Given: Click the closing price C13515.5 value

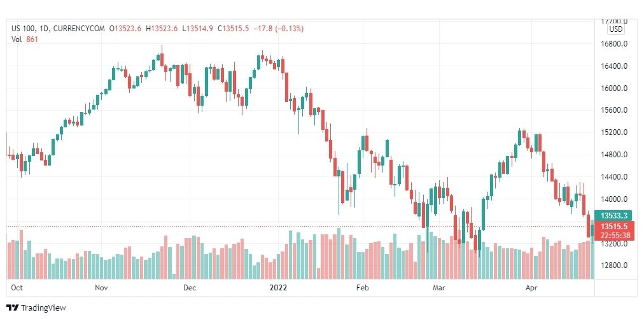Looking at the screenshot, I should pos(234,29).
